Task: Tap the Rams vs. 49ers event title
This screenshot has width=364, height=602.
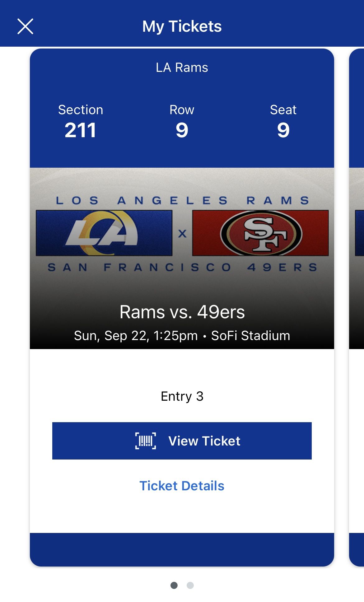Action: click(x=182, y=312)
